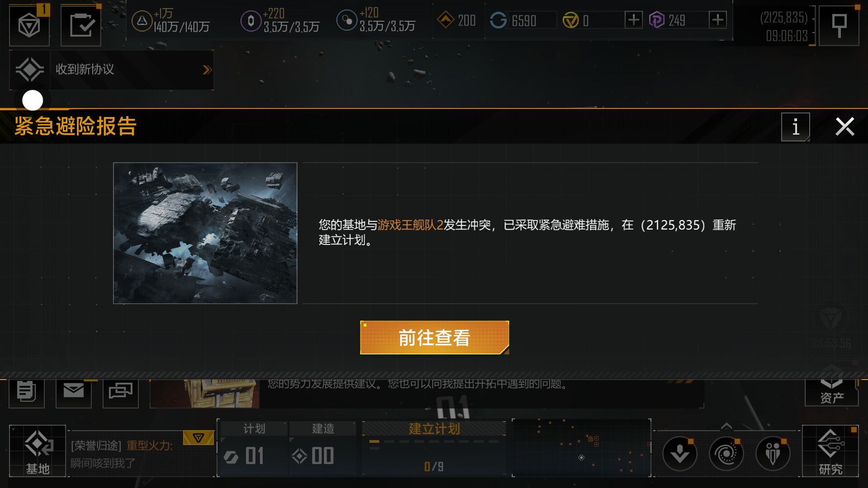This screenshot has height=488, width=868.
Task: Open the 研究 research button
Action: (830, 451)
